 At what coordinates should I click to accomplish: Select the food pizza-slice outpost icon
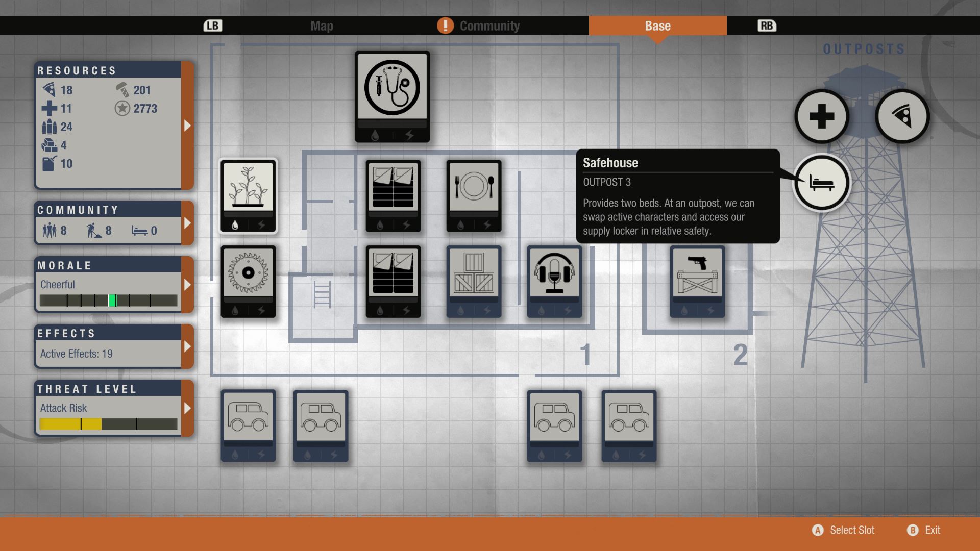[902, 116]
